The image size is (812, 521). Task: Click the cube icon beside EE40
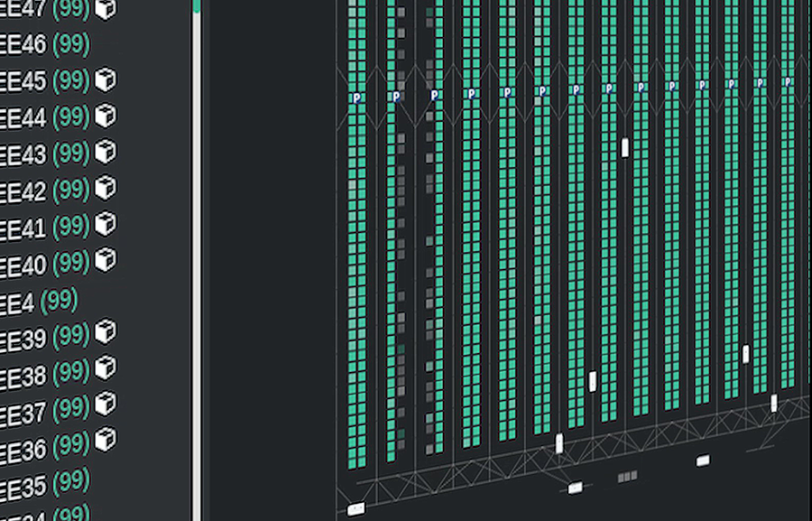click(x=106, y=260)
